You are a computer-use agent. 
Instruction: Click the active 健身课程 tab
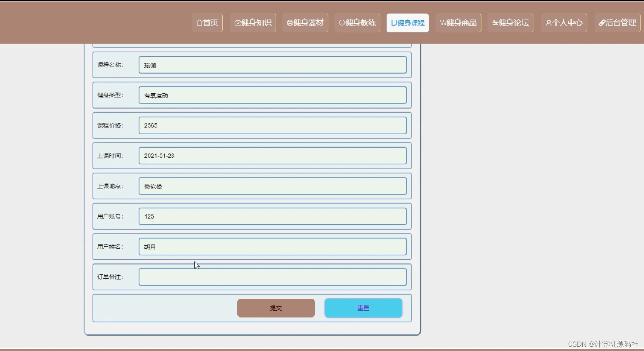point(408,23)
